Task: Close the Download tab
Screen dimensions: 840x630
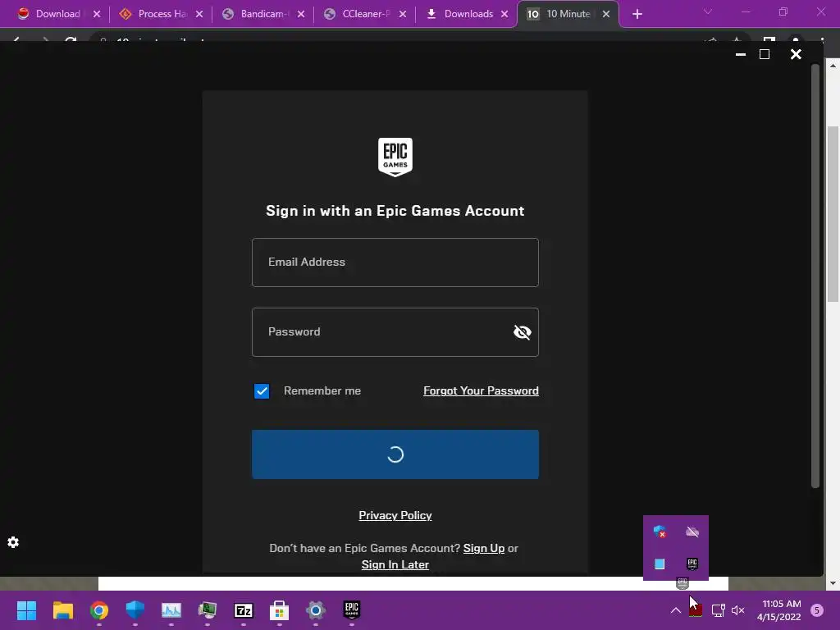Action: 97,14
